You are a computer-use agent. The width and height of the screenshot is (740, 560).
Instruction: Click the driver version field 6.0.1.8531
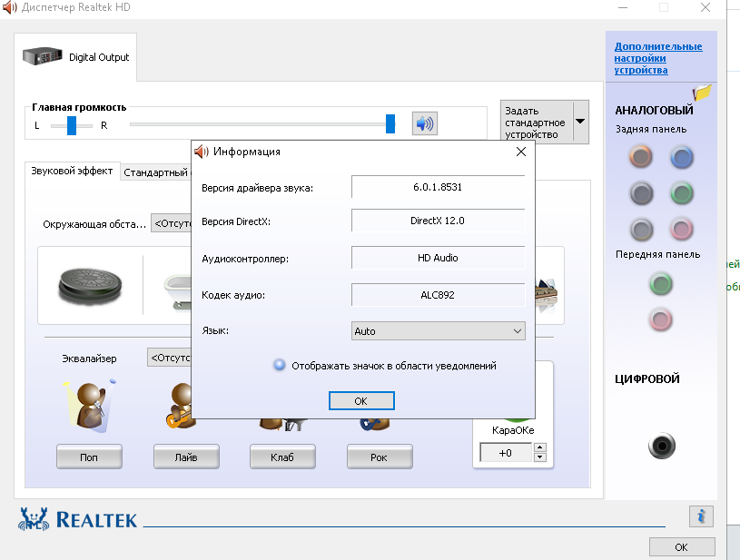tap(438, 187)
